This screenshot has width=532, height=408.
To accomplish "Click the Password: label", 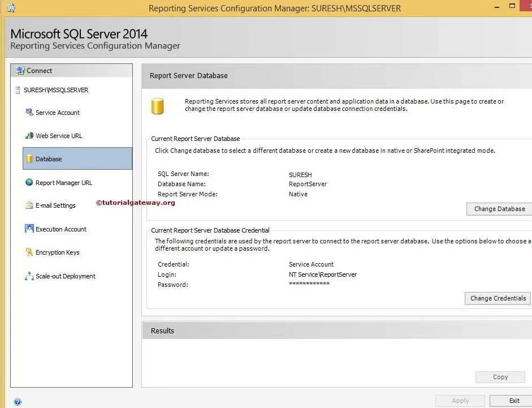I will pos(172,285).
